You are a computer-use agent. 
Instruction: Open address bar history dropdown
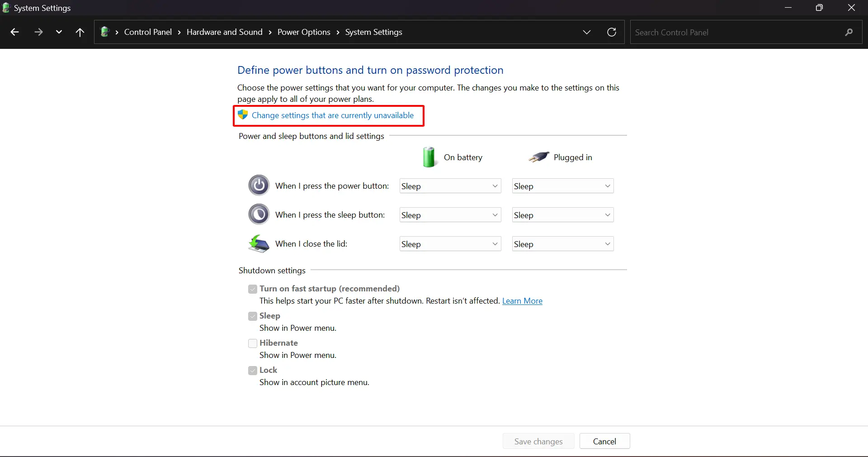(587, 32)
